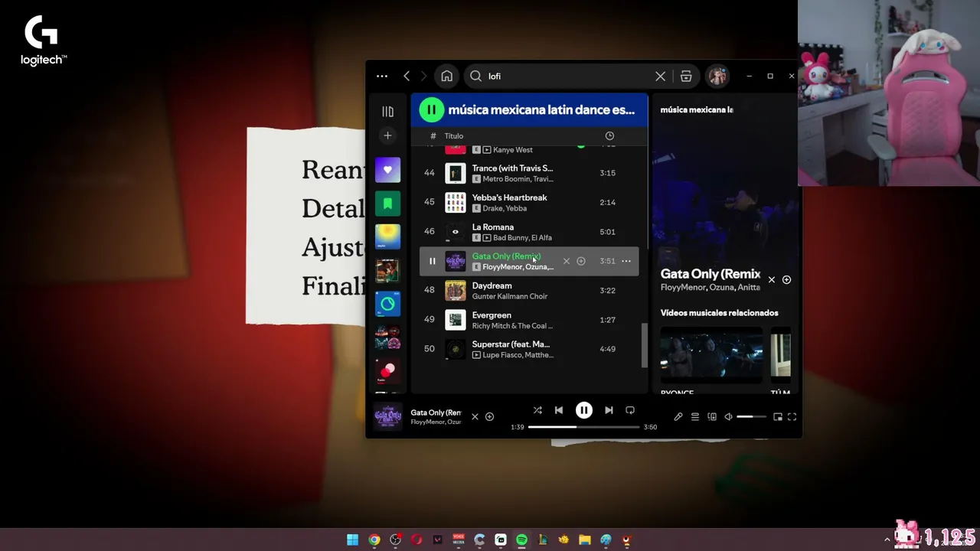
Task: Open the lyrics microphone view
Action: [678, 417]
